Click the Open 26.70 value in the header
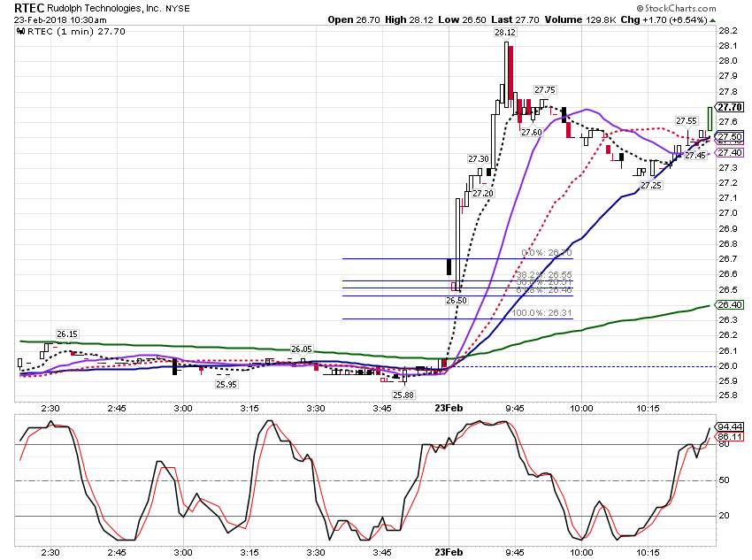The width and height of the screenshot is (752, 560). [354, 19]
